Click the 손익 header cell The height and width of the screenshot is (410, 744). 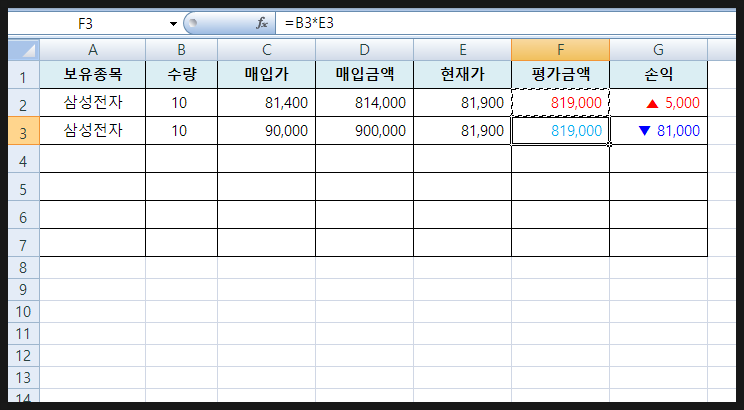(x=659, y=75)
